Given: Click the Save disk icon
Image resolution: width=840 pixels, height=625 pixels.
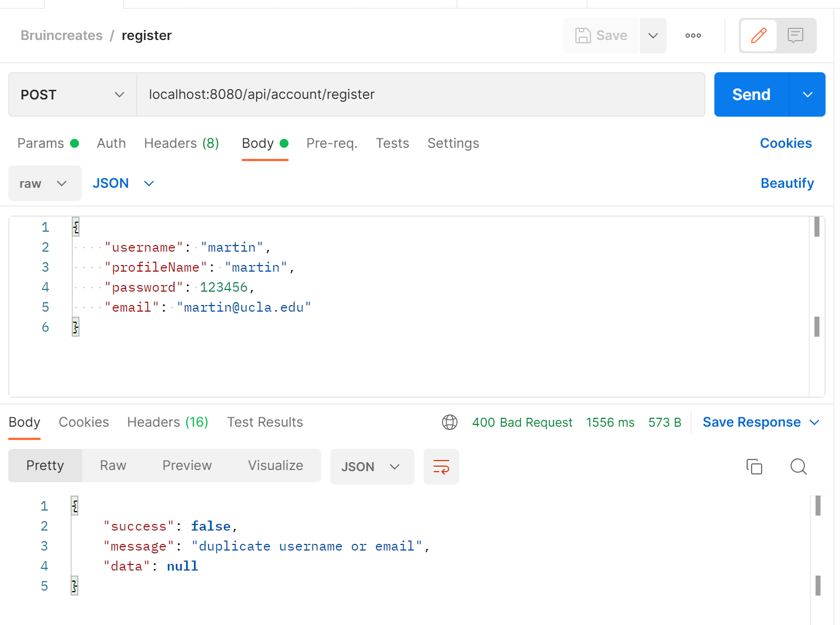Looking at the screenshot, I should click(x=583, y=36).
